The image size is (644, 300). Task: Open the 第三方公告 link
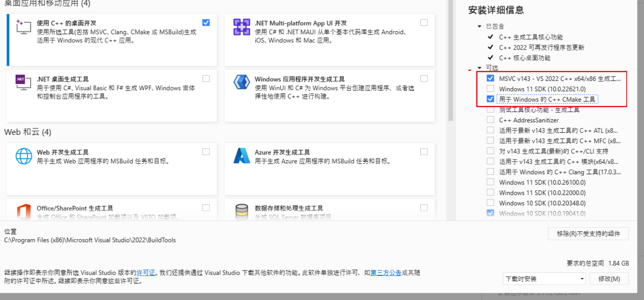(x=386, y=273)
